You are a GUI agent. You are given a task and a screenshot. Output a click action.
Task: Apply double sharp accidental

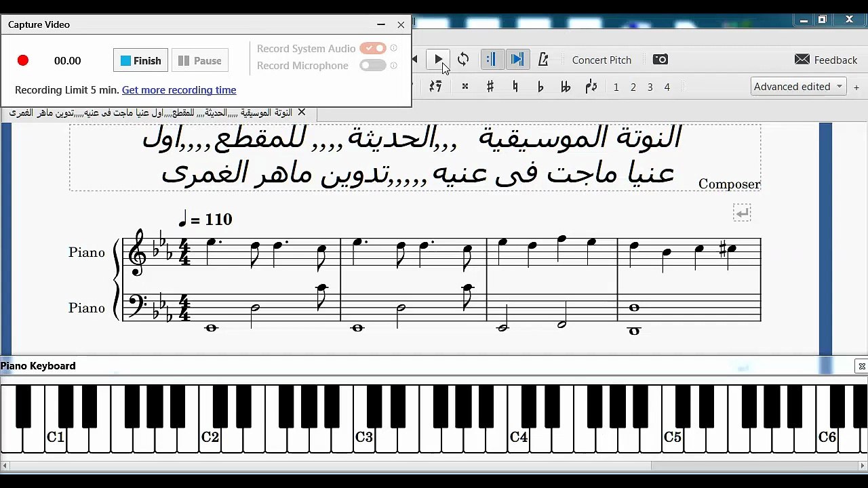(x=465, y=87)
